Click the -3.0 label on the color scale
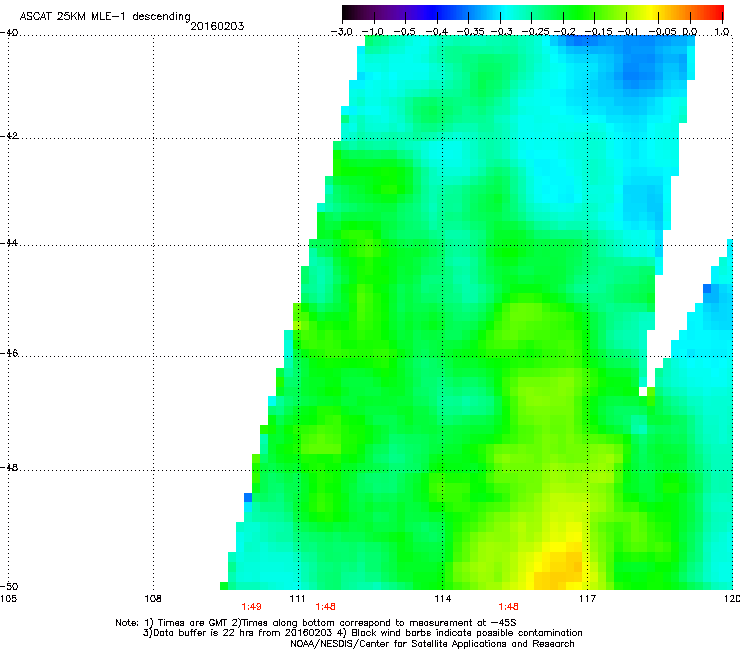The width and height of the screenshot is (740, 650). pyautogui.click(x=342, y=32)
